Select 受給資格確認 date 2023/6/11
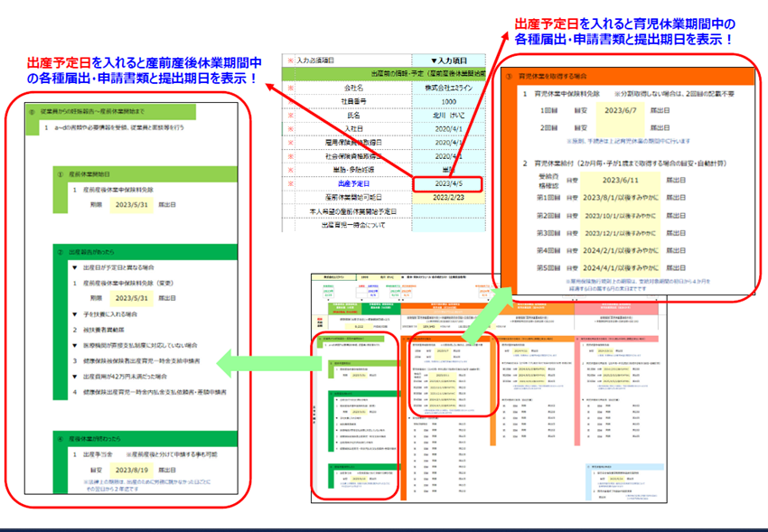 point(620,180)
